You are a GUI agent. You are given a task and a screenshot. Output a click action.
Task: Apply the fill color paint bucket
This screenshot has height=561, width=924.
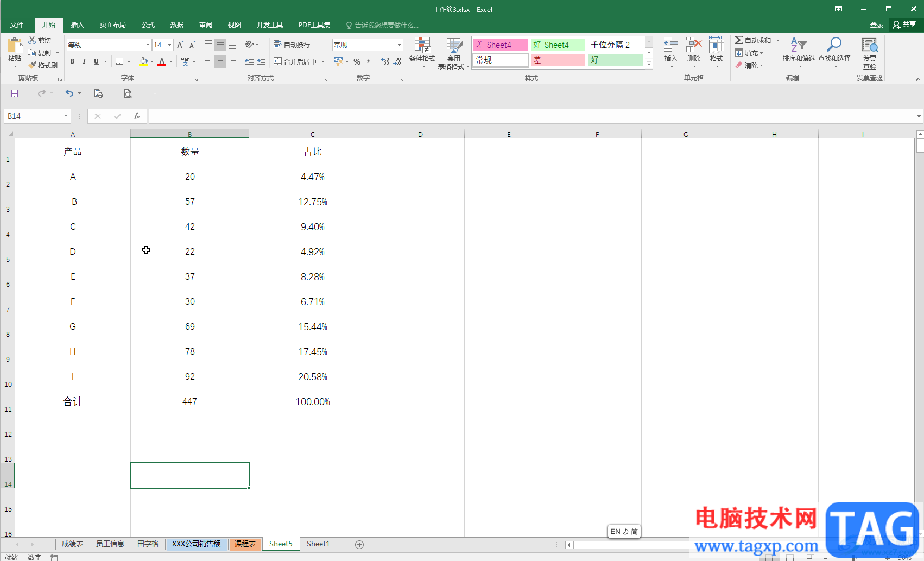143,61
